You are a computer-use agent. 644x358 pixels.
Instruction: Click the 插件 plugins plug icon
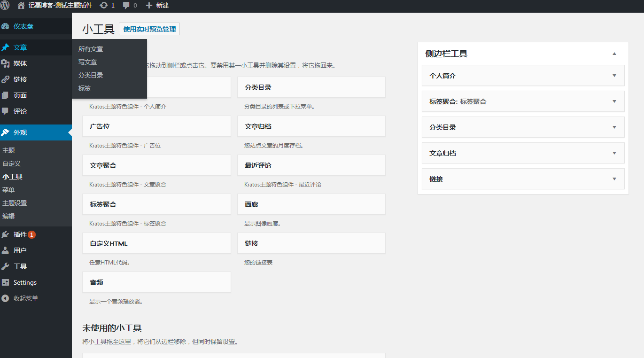click(6, 234)
